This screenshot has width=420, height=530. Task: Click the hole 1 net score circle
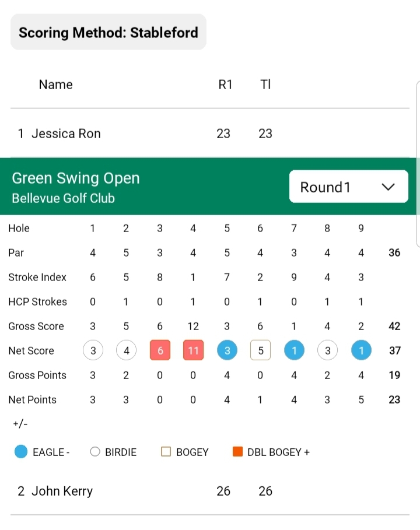pos(93,350)
